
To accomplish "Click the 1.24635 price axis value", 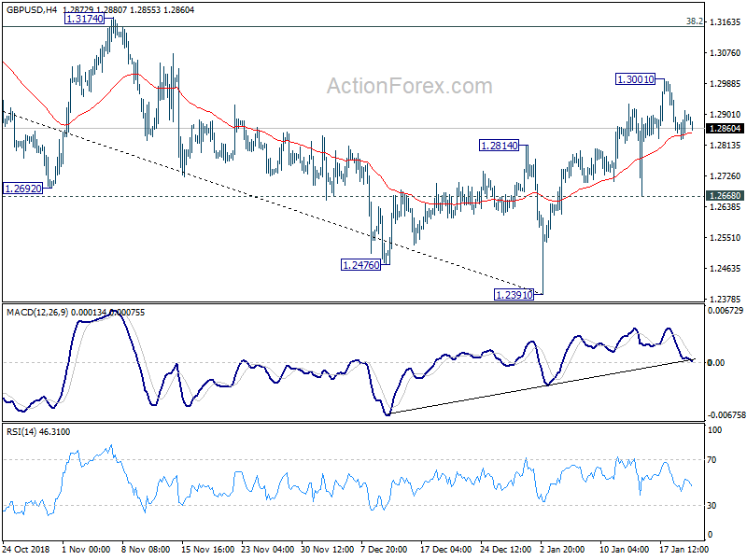I will pos(726,268).
